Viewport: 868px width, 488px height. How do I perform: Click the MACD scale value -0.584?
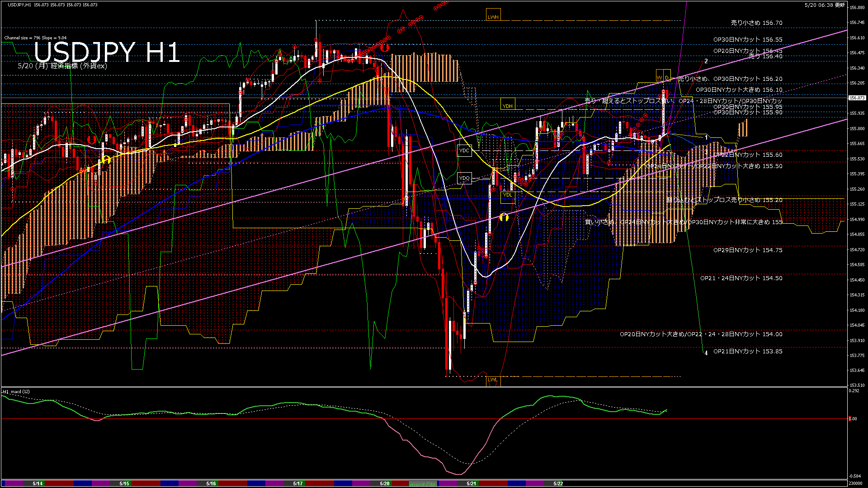pos(854,476)
